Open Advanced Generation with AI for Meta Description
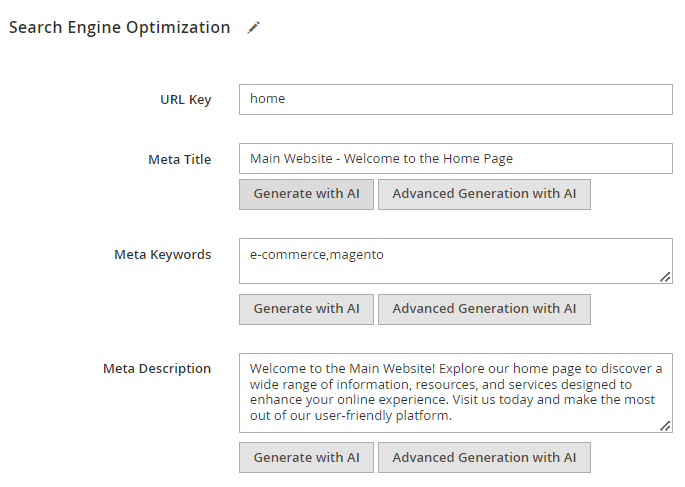The height and width of the screenshot is (487, 685). tap(484, 458)
